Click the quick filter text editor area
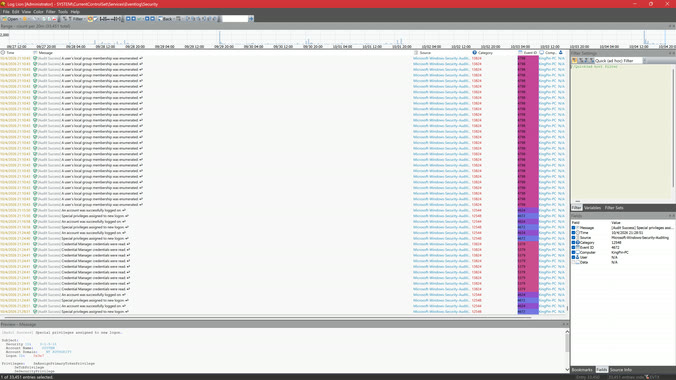Screen dimensions: 676x380 point(621,132)
